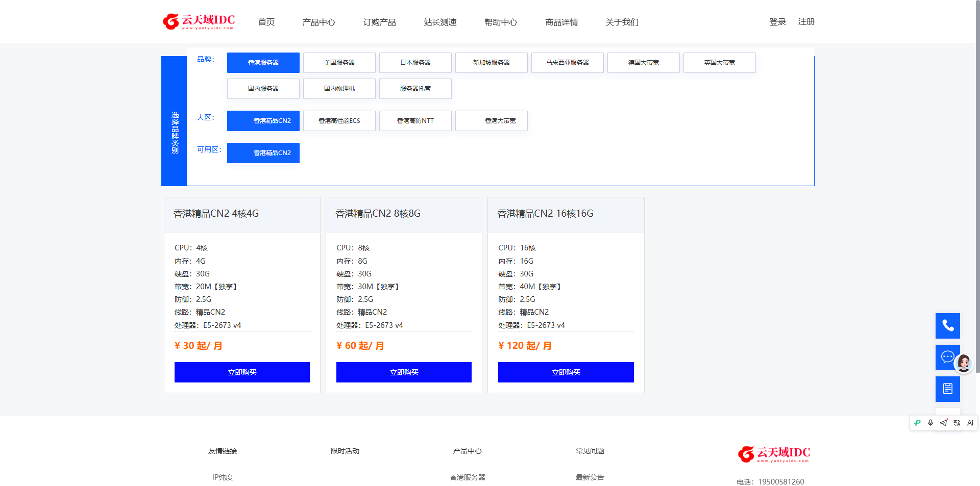Open the footer 香港服务器 link
Viewport: 980px width, 486px height.
[468, 477]
